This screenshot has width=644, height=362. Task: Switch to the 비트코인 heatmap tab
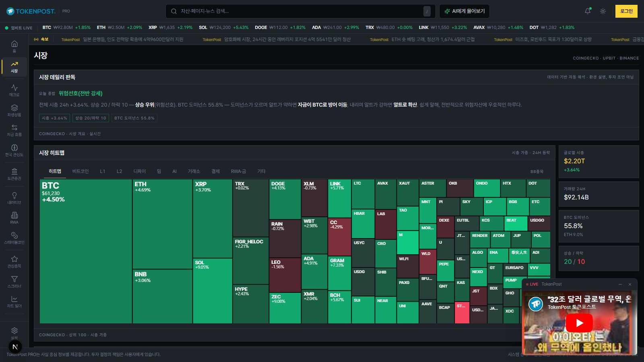click(80, 171)
